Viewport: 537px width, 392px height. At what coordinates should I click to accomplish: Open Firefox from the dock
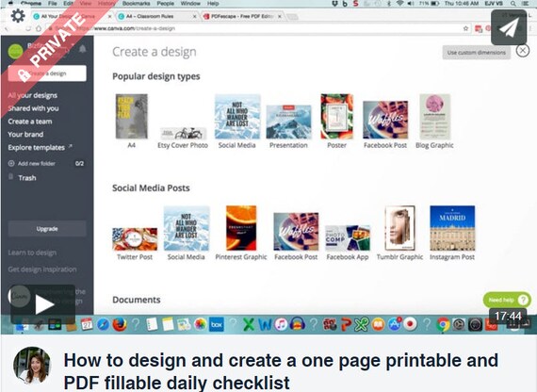pyautogui.click(x=120, y=324)
